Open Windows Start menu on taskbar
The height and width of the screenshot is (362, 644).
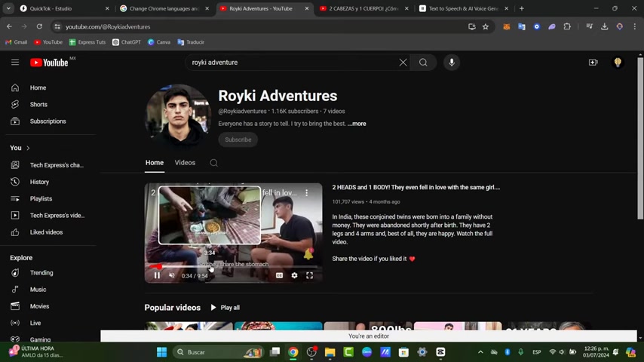[x=161, y=352]
